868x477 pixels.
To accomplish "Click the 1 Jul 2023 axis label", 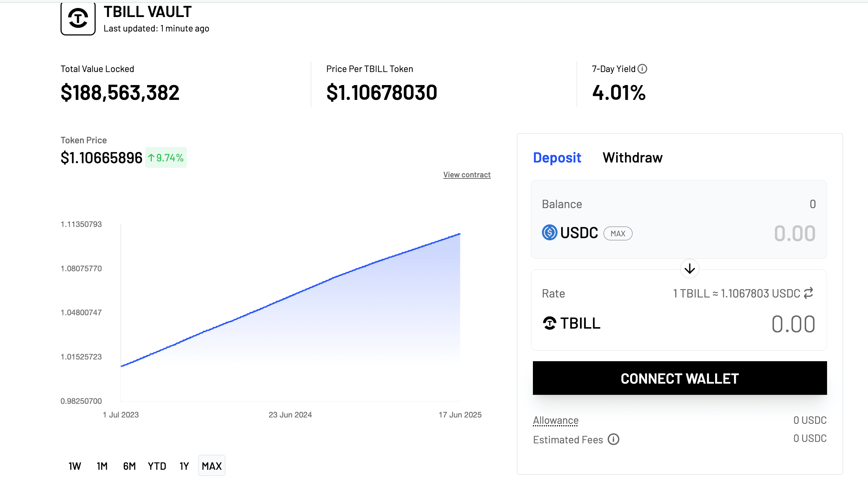I will [121, 415].
